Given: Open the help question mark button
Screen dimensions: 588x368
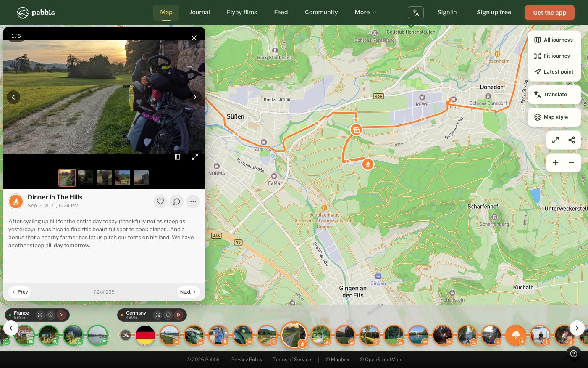Looking at the screenshot, I should [x=574, y=354].
